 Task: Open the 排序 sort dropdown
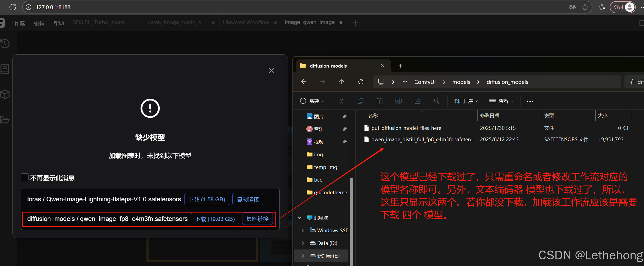(x=466, y=101)
